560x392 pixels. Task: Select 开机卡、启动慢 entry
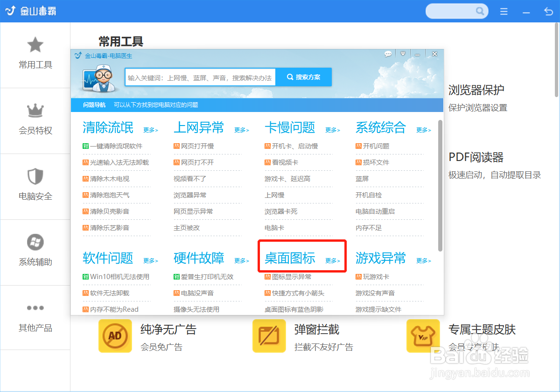pos(295,146)
